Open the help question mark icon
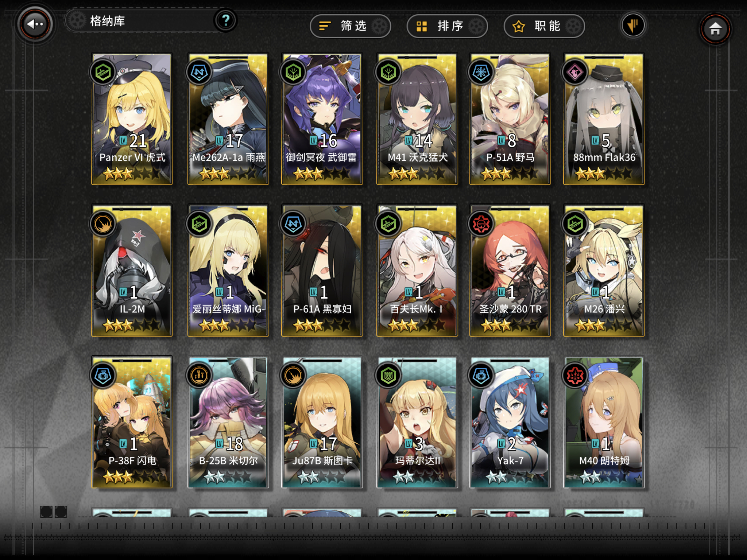Viewport: 747px width, 560px height. click(x=226, y=20)
